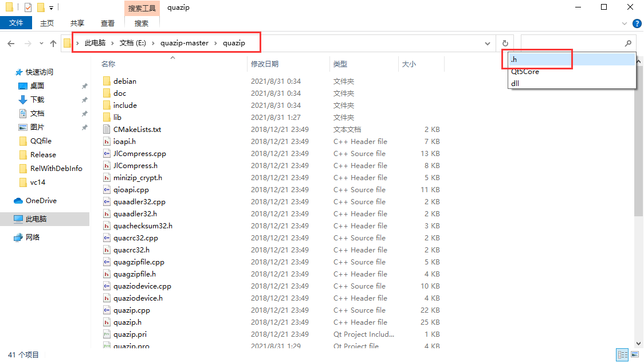Click quazip-master in the address path
644x362 pixels.
pos(184,43)
